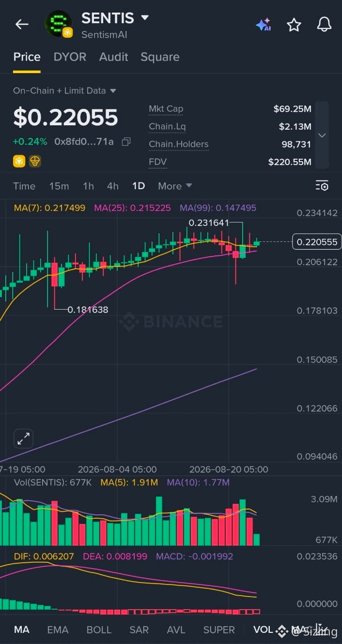Open On-Chain + Limit Data dropdown
The width and height of the screenshot is (342, 644).
tap(64, 90)
